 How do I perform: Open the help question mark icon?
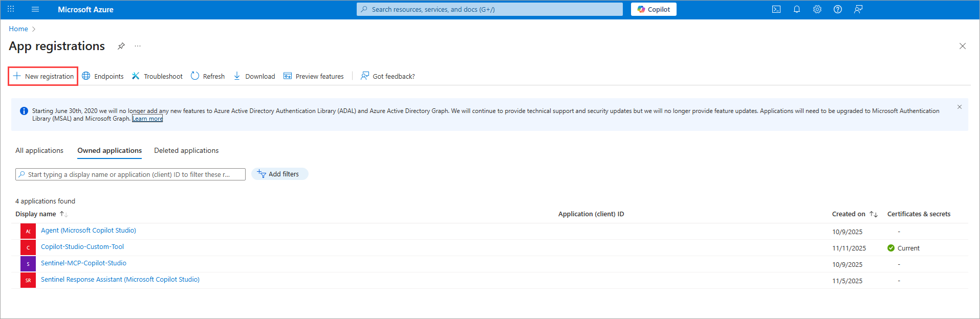point(838,9)
